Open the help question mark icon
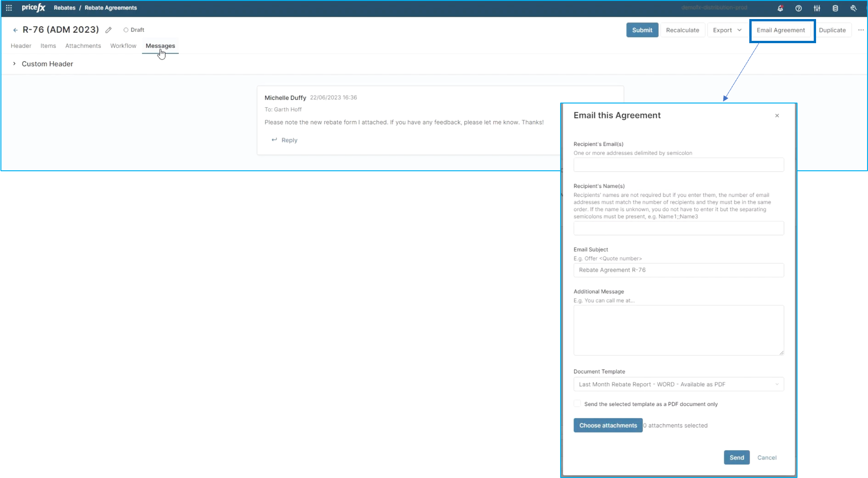This screenshot has width=868, height=478. pyautogui.click(x=798, y=8)
